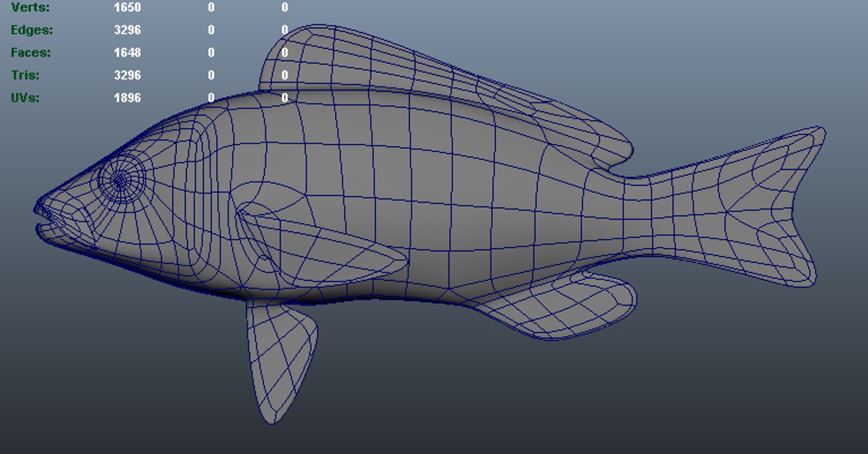
Task: Click the "Edges:" label in the poly count HUD
Action: (32, 30)
